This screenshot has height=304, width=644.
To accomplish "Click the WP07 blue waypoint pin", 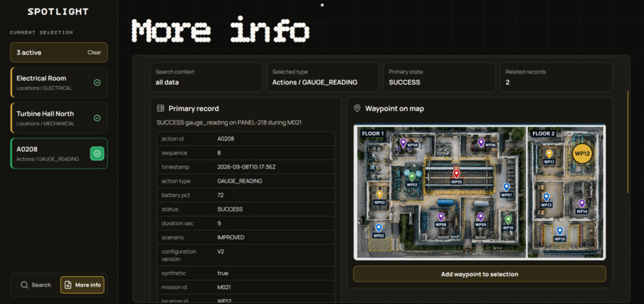I will (x=507, y=187).
